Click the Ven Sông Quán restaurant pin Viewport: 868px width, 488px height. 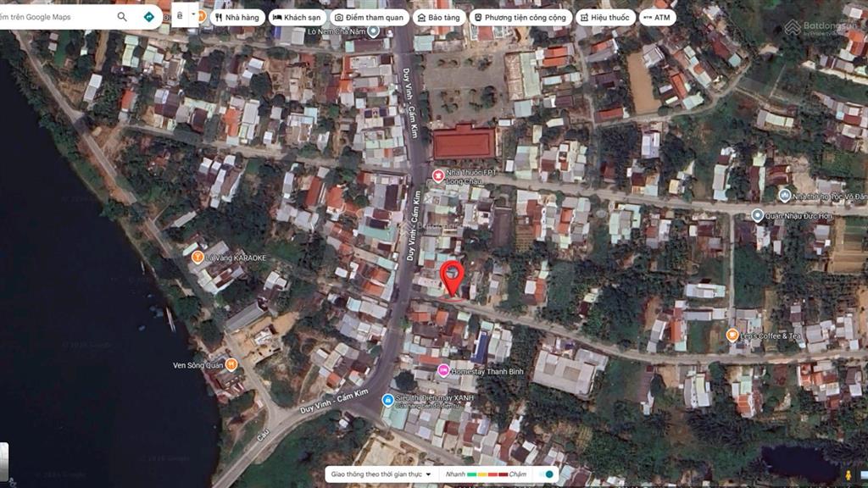pyautogui.click(x=231, y=364)
